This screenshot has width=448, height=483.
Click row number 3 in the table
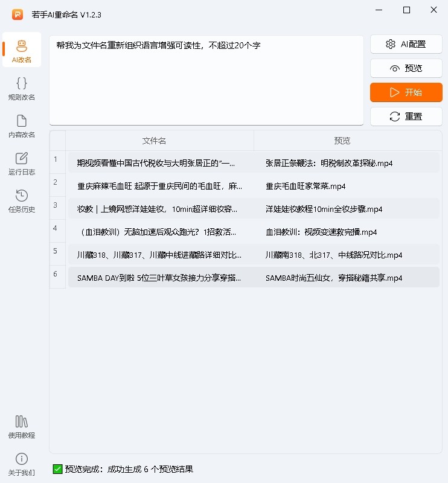point(56,205)
